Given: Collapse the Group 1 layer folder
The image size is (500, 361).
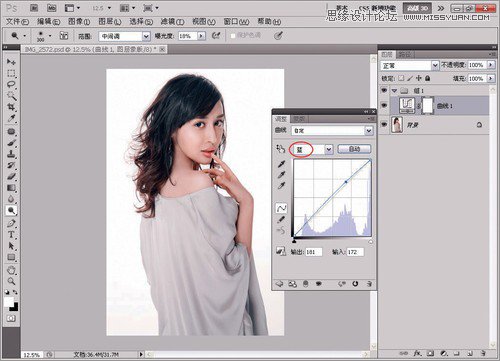Looking at the screenshot, I should pyautogui.click(x=395, y=91).
